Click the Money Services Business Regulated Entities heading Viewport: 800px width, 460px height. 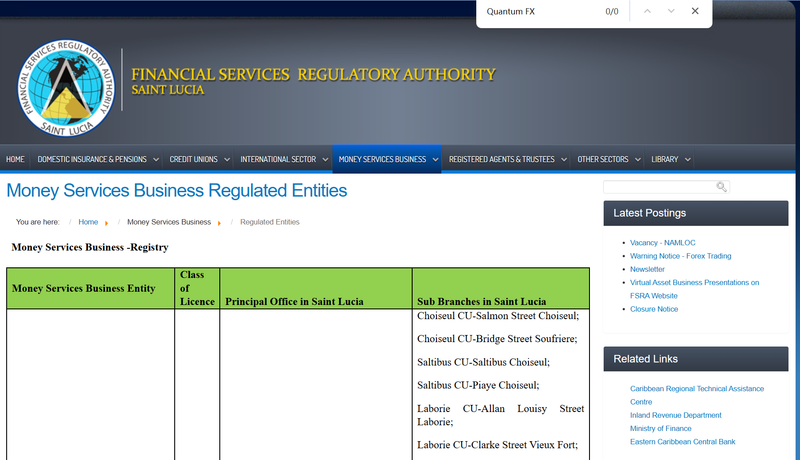click(177, 190)
